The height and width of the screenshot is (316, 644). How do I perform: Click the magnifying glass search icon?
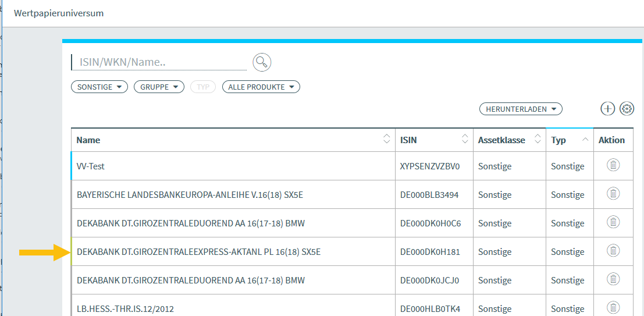(262, 62)
